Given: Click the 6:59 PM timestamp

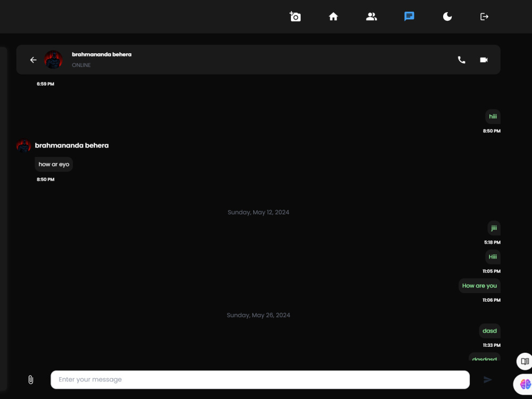Looking at the screenshot, I should (45, 84).
